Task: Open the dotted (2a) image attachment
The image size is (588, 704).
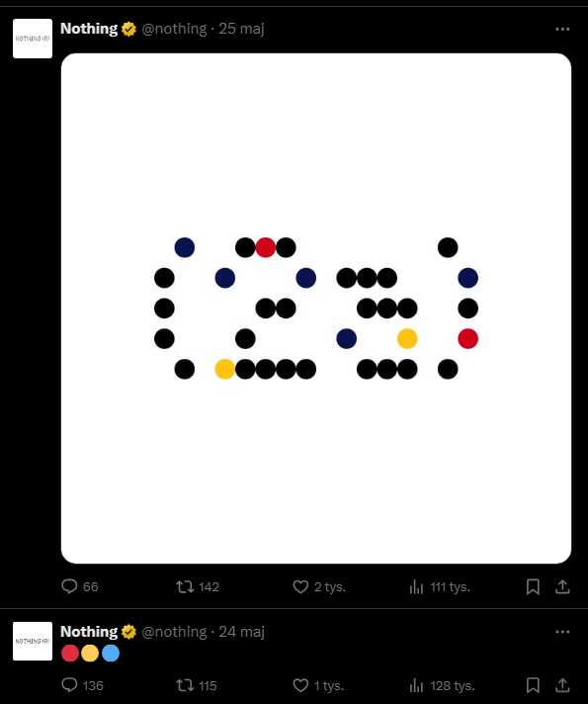Action: coord(316,308)
